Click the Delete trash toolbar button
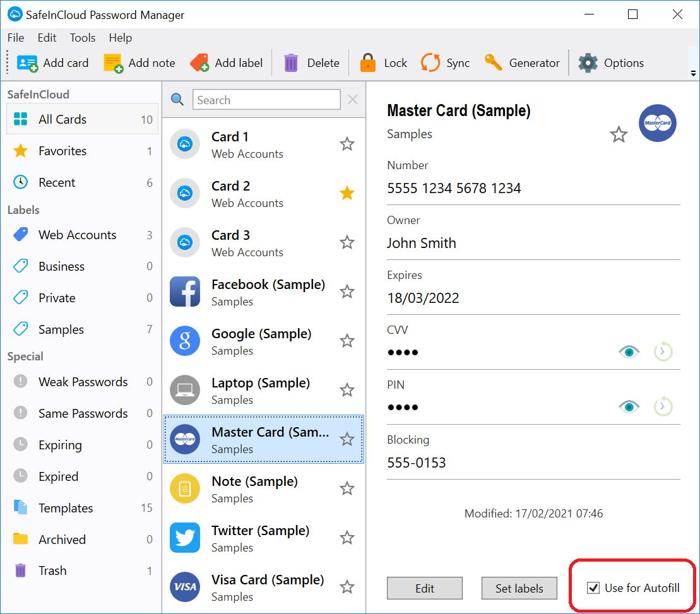The height and width of the screenshot is (614, 700). [x=312, y=63]
